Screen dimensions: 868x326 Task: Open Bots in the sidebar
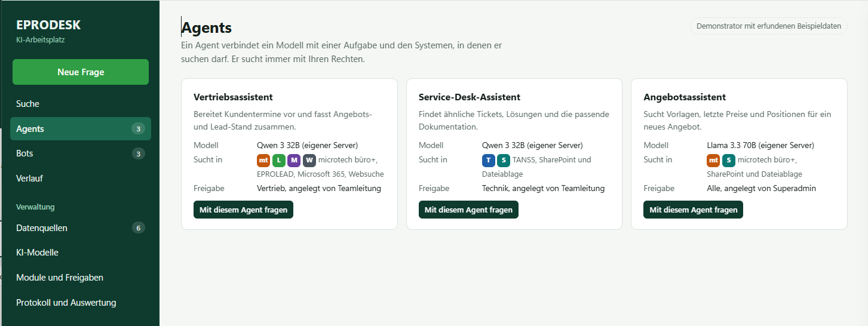coord(81,153)
